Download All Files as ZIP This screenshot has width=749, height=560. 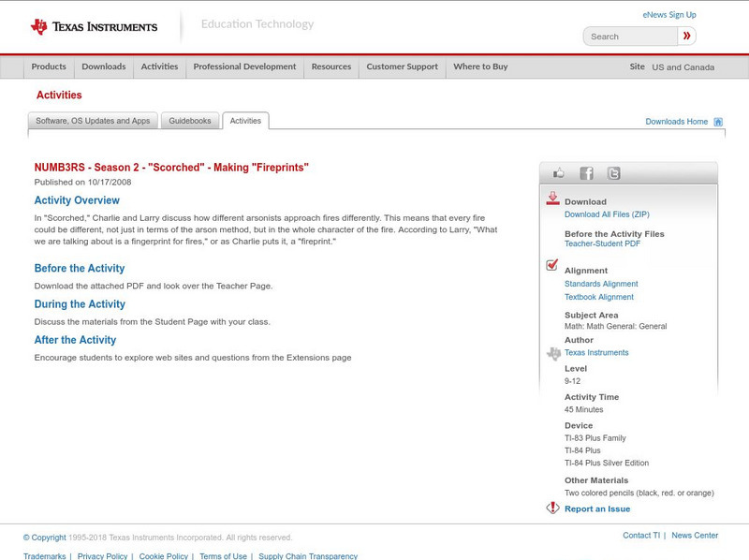tap(607, 214)
